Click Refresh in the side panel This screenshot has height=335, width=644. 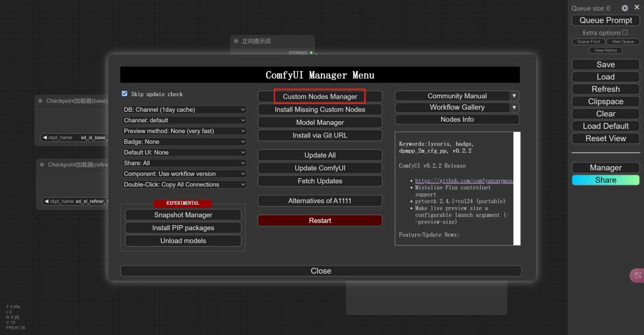coord(605,90)
